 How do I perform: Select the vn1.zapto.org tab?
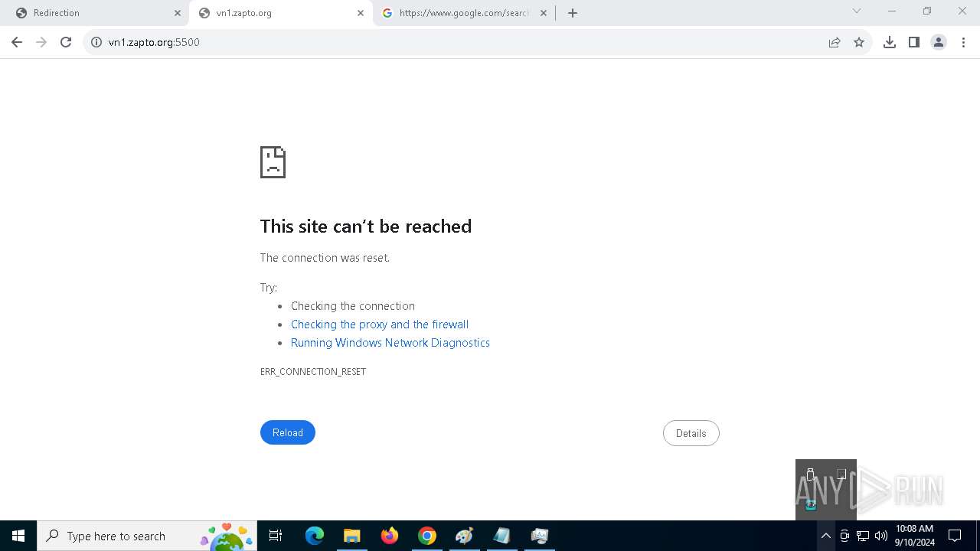(282, 13)
